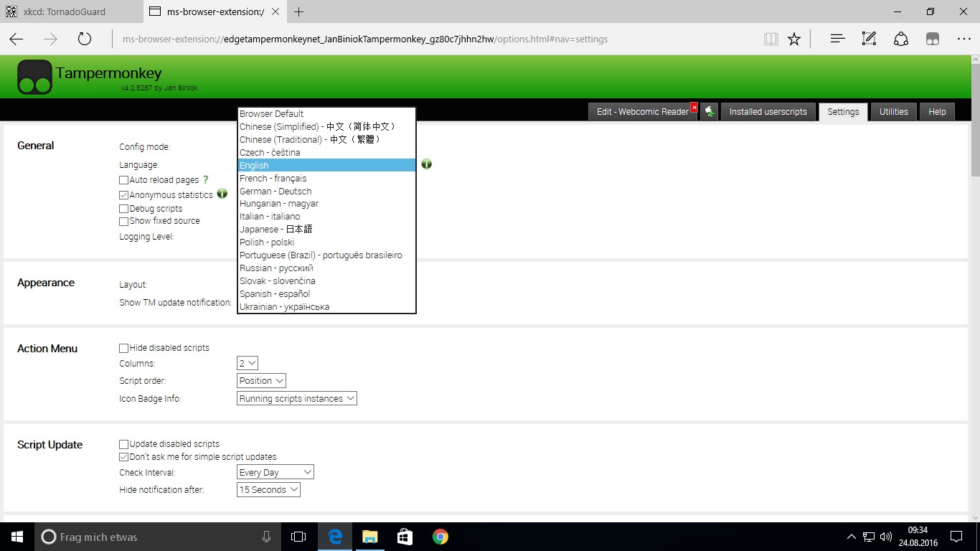The image size is (980, 551).
Task: Open the Windows Store taskbar icon
Action: coord(405,536)
